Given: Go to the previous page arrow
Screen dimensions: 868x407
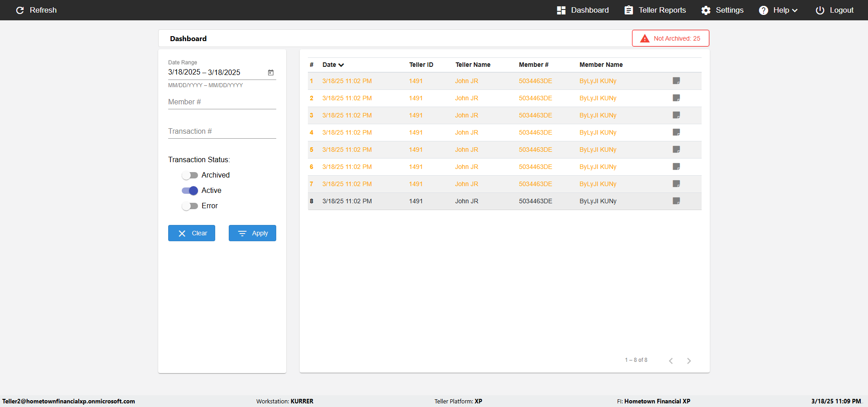Looking at the screenshot, I should 671,360.
